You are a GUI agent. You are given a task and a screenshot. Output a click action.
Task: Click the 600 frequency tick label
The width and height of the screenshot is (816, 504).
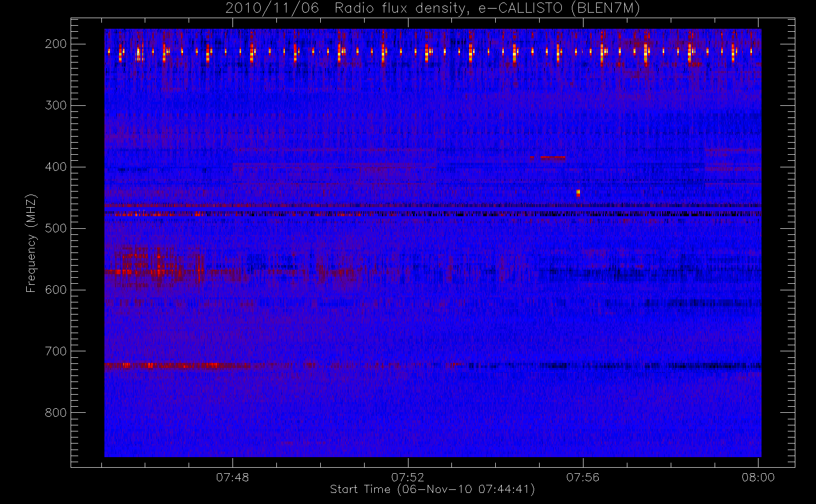(56, 290)
